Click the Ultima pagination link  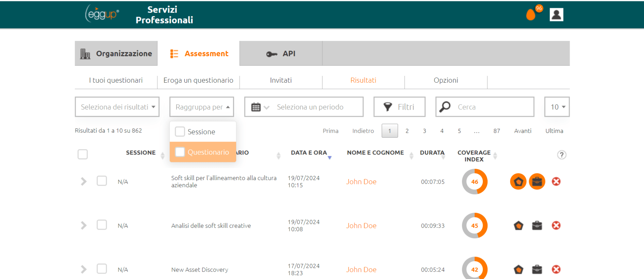click(554, 131)
